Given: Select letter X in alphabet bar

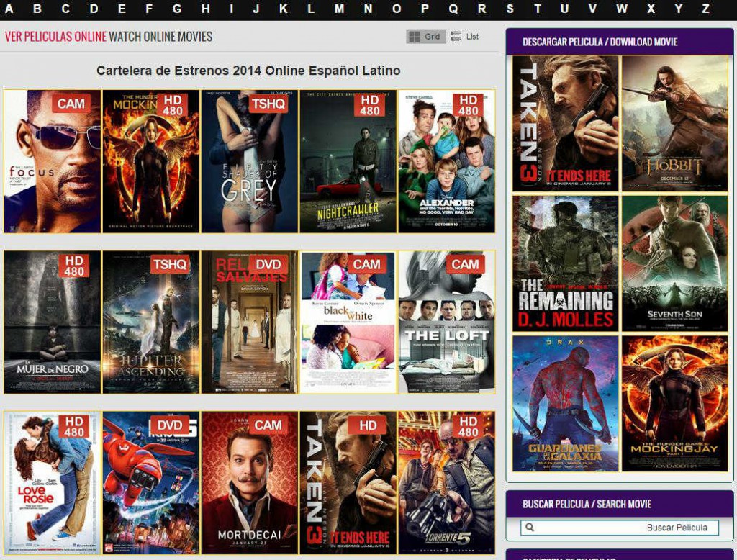Looking at the screenshot, I should [x=651, y=9].
